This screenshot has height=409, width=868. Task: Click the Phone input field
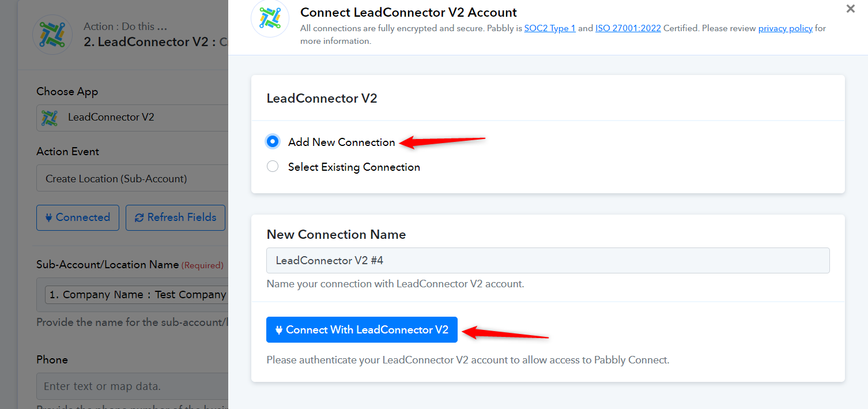pos(133,386)
